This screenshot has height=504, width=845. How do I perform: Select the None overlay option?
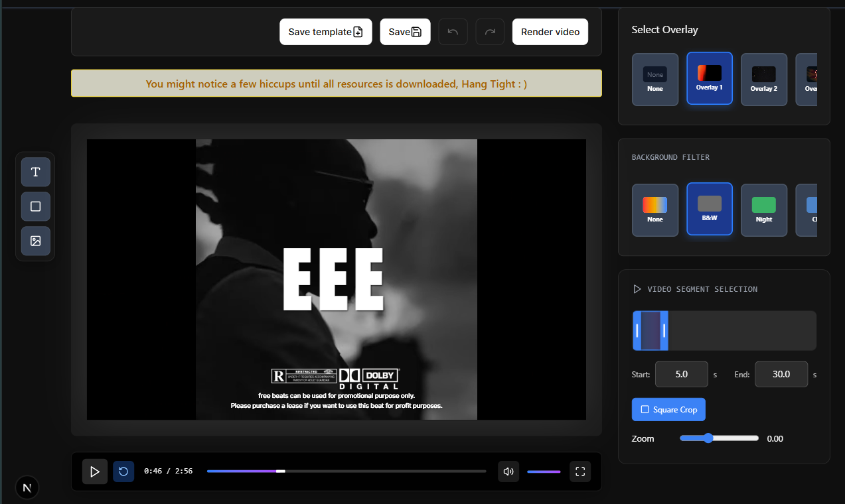[655, 79]
